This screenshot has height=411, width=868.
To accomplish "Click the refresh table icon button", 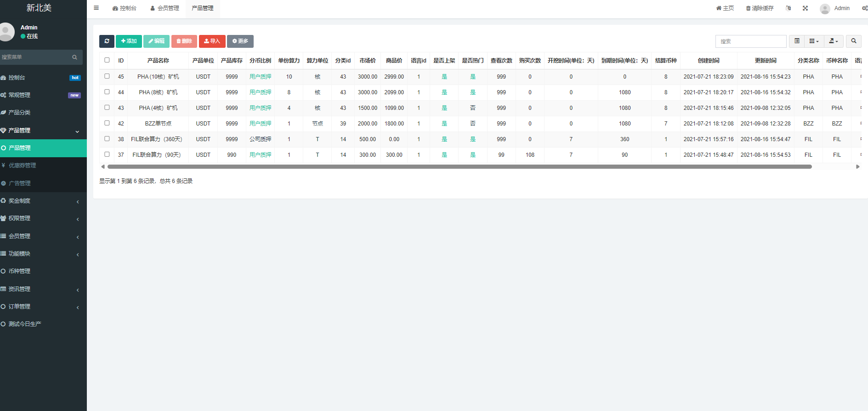I will pyautogui.click(x=107, y=41).
